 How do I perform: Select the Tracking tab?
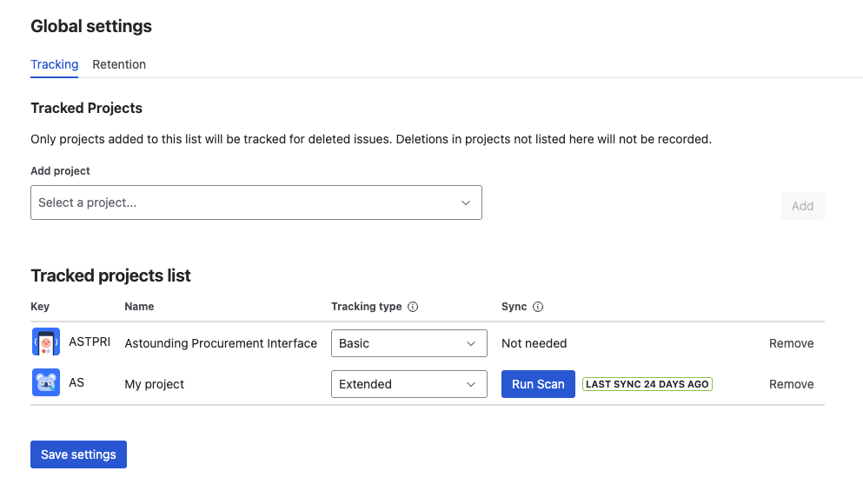tap(54, 64)
